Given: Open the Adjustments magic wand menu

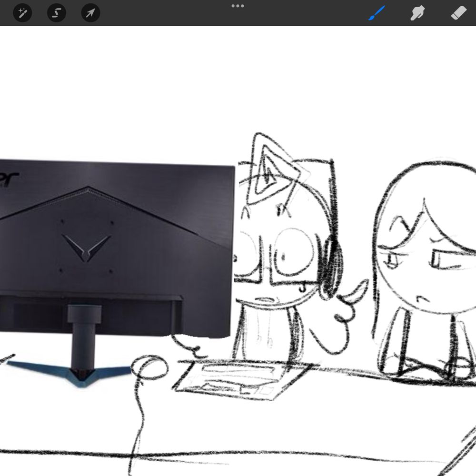Looking at the screenshot, I should [22, 13].
